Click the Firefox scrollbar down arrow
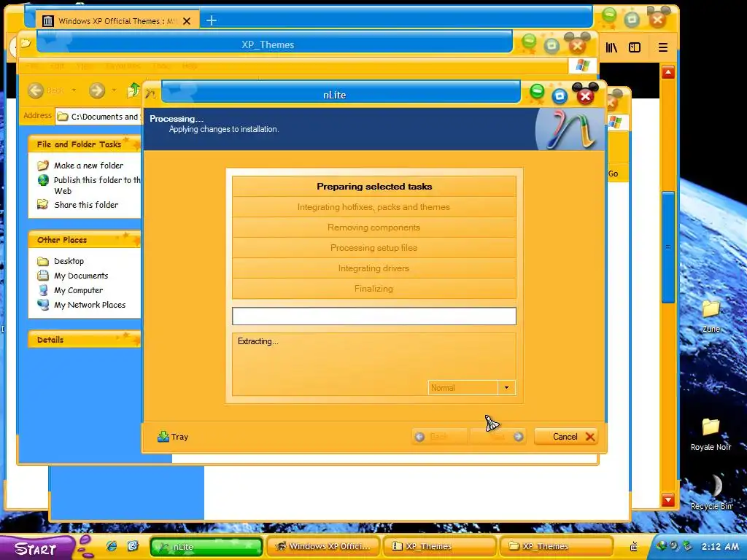This screenshot has height=560, width=747. click(668, 500)
